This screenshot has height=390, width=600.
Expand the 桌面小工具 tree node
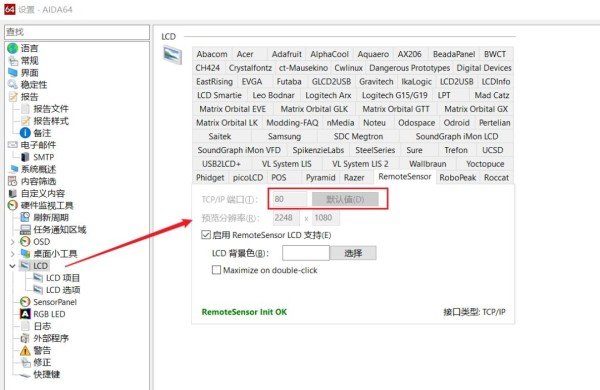[x=12, y=254]
